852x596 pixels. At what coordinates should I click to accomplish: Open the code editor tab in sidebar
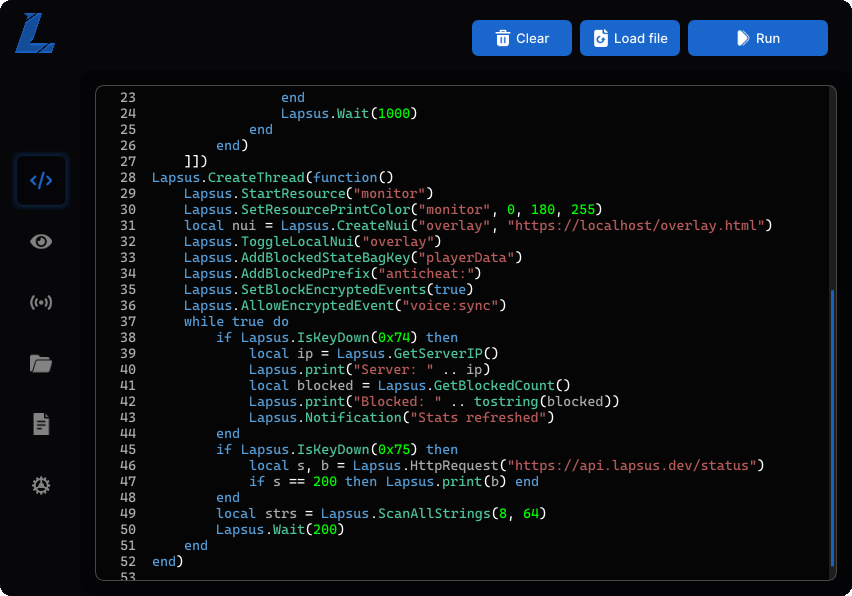[41, 181]
